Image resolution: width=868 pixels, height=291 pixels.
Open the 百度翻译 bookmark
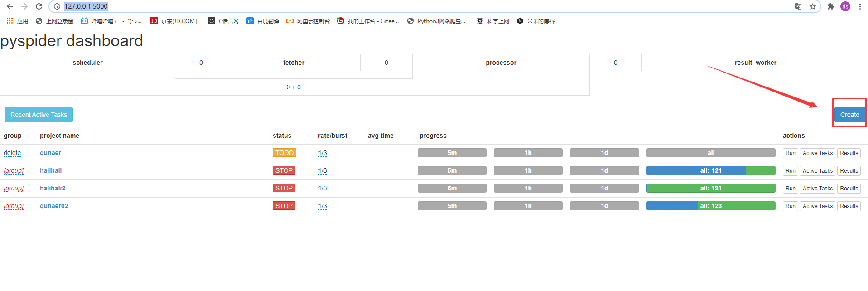pyautogui.click(x=263, y=21)
